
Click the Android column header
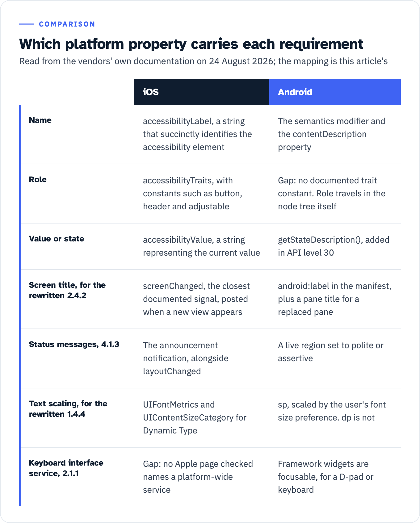[335, 92]
